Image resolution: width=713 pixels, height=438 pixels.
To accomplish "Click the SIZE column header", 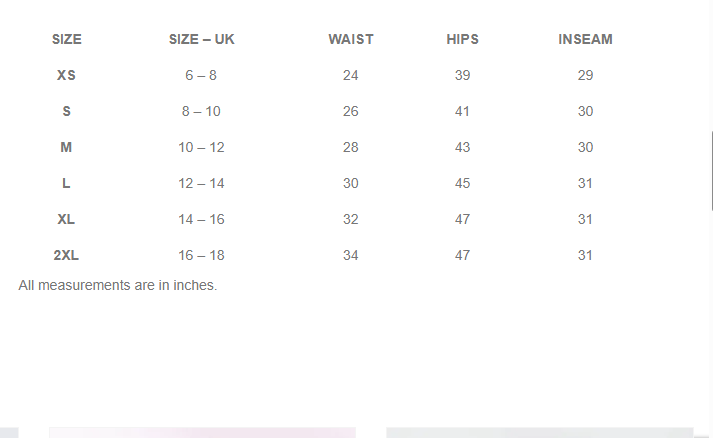I will (x=67, y=40).
